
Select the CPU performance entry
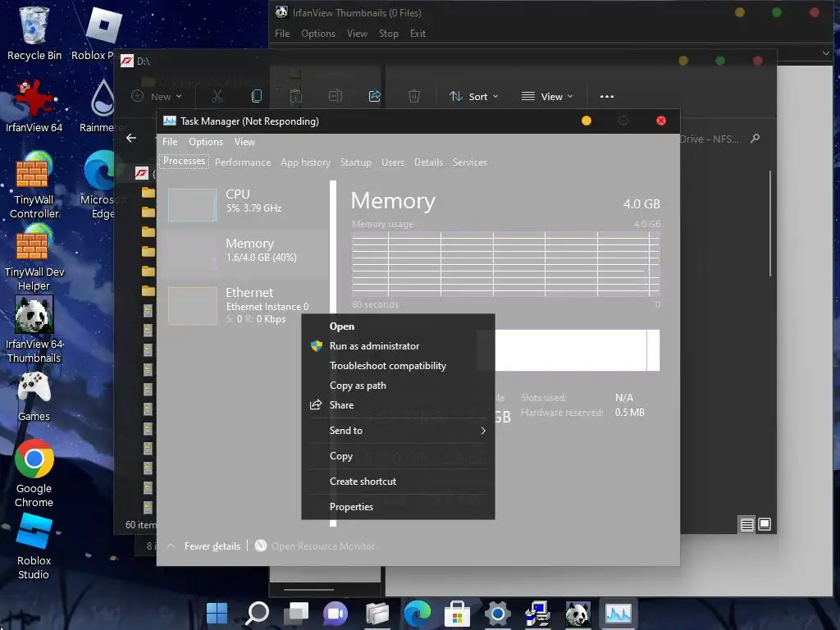[x=245, y=204]
